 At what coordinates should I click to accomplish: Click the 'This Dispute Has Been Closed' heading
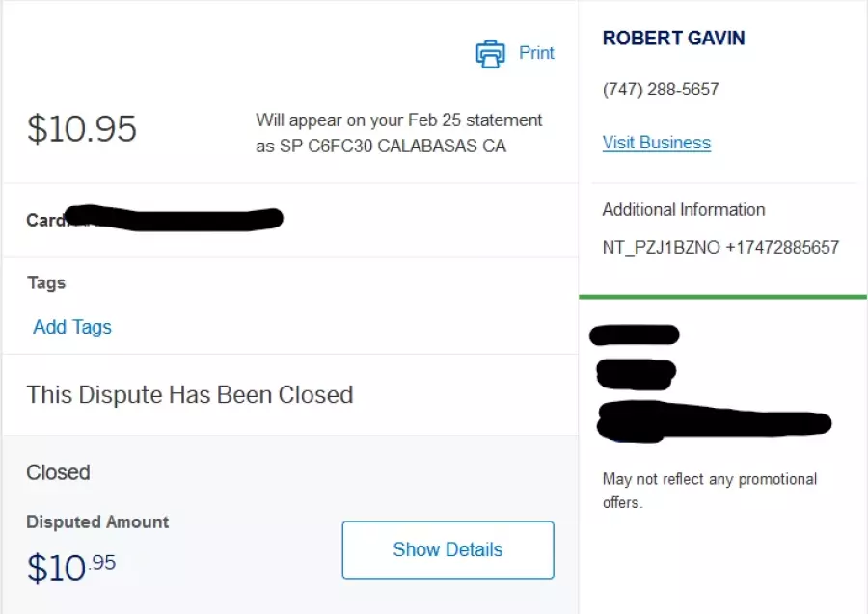(190, 395)
